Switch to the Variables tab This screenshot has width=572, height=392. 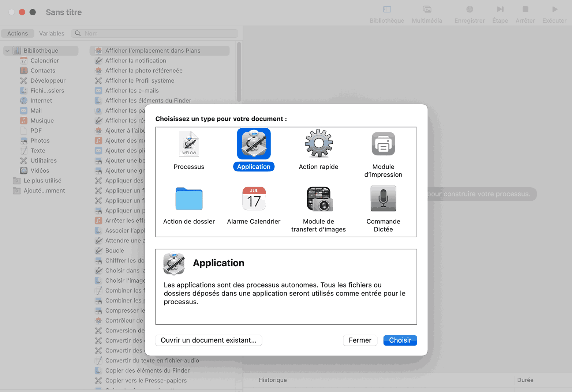coord(52,33)
